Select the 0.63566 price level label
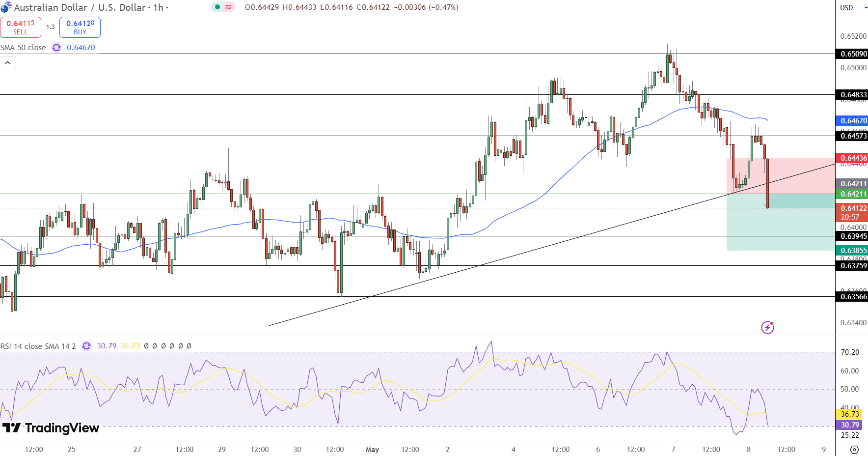Viewport: 868px width, 456px height. tap(852, 297)
